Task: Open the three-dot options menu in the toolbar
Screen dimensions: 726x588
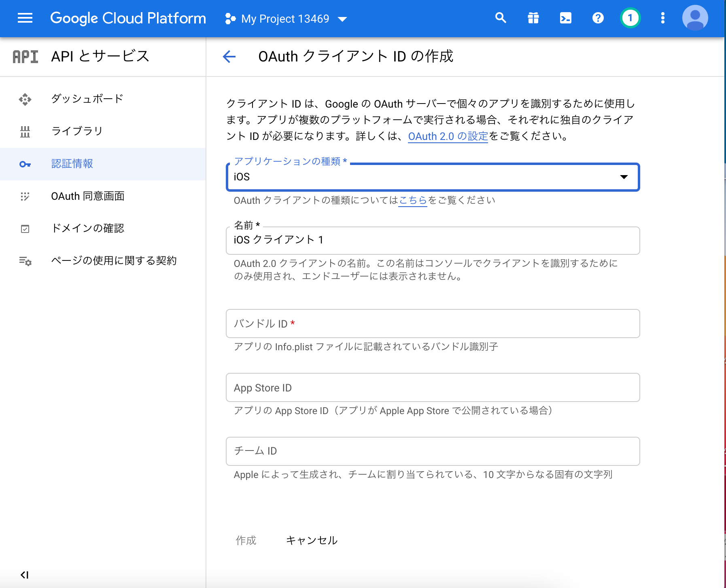Action: coord(663,18)
